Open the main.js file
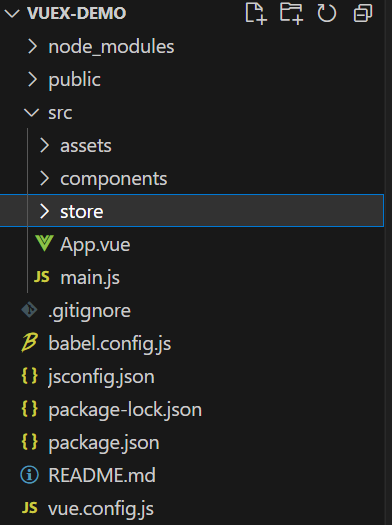This screenshot has width=392, height=525. [x=90, y=278]
